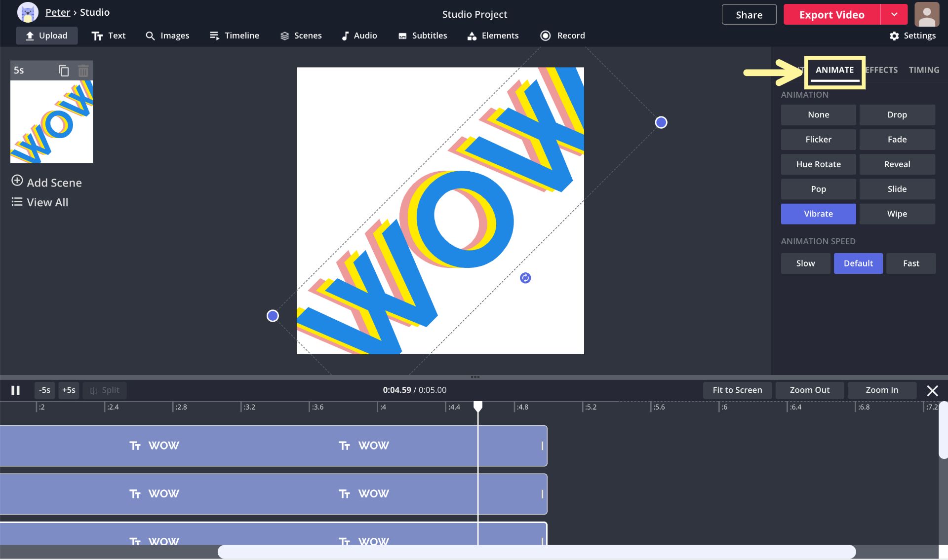Open Settings gear in toolbar
948x560 pixels.
coord(912,36)
